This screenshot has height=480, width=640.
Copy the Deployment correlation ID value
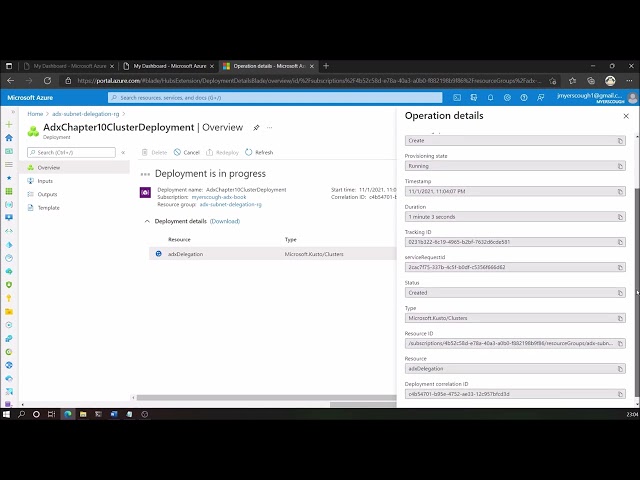pos(620,394)
